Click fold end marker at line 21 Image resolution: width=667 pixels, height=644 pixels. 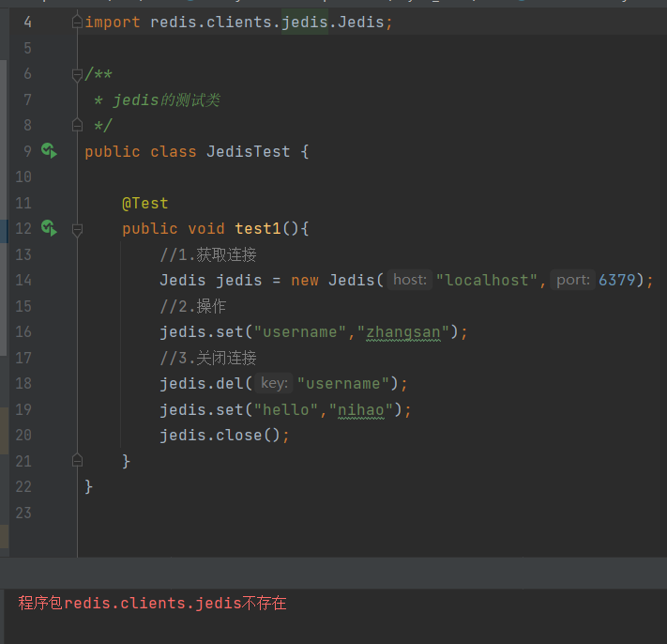[x=77, y=461]
